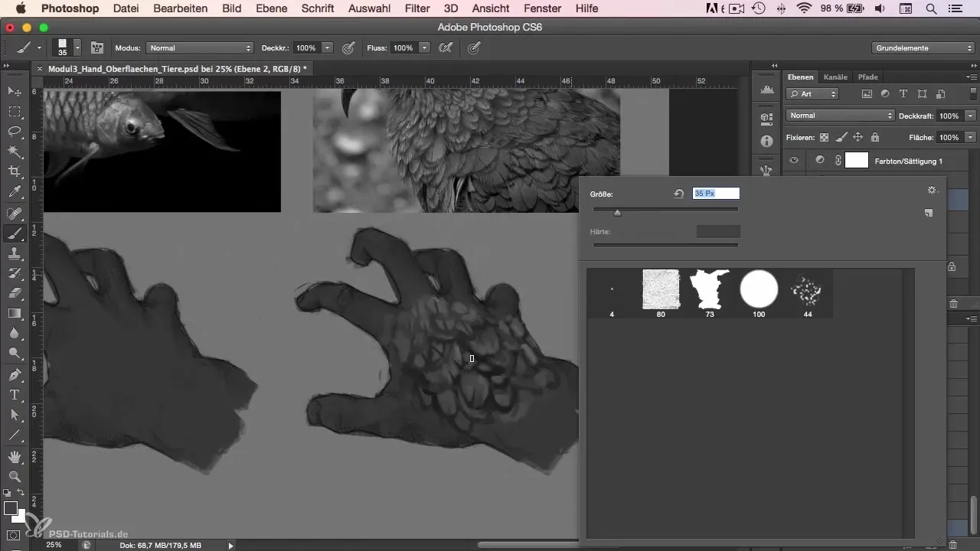
Task: Select the Gradient tool
Action: click(14, 313)
